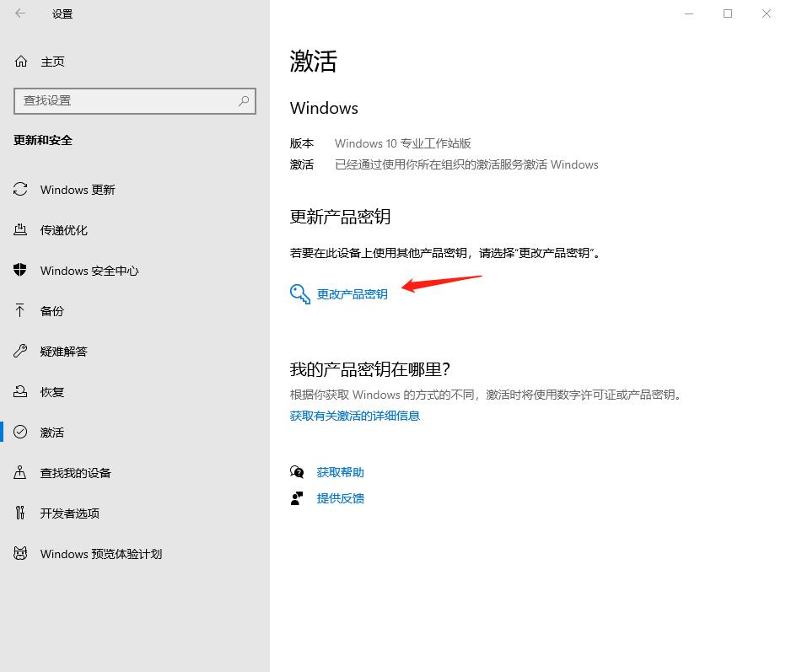Click the back arrow at top left
This screenshot has height=672, width=786.
click(x=19, y=13)
